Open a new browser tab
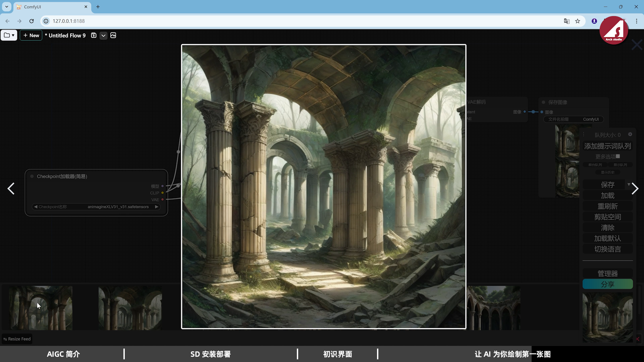Viewport: 644px width, 362px height. click(x=98, y=7)
